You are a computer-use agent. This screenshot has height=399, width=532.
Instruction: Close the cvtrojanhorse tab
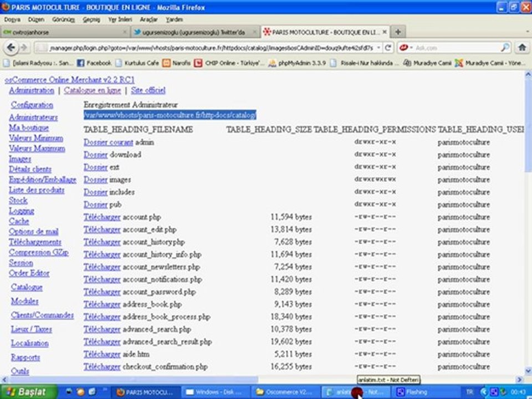(x=125, y=32)
